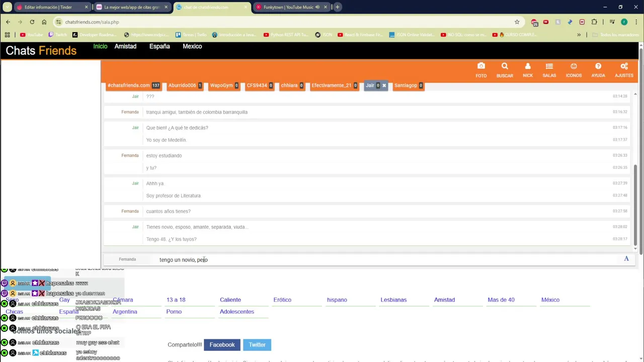Bookmark this page with star icon
The image size is (644, 362).
tap(517, 22)
